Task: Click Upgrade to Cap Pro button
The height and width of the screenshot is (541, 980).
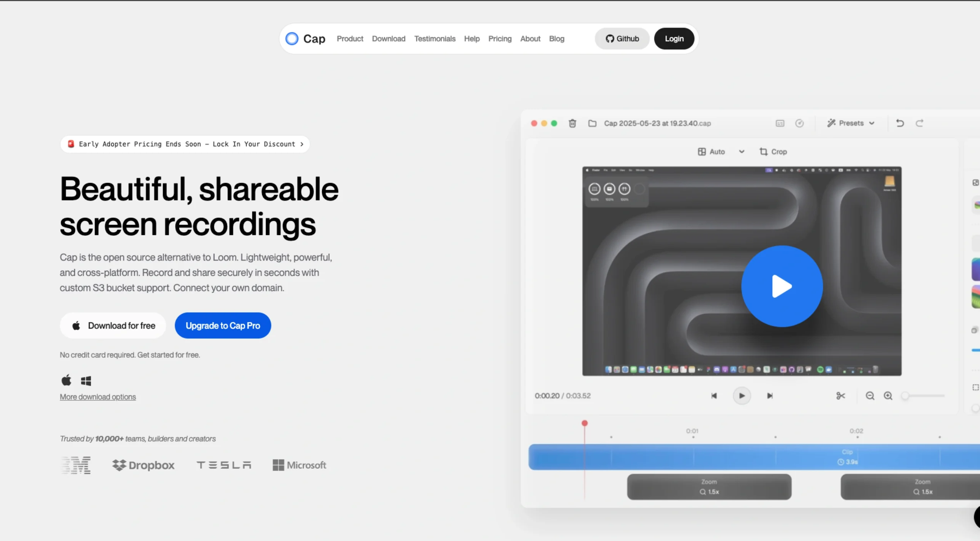Action: 223,326
